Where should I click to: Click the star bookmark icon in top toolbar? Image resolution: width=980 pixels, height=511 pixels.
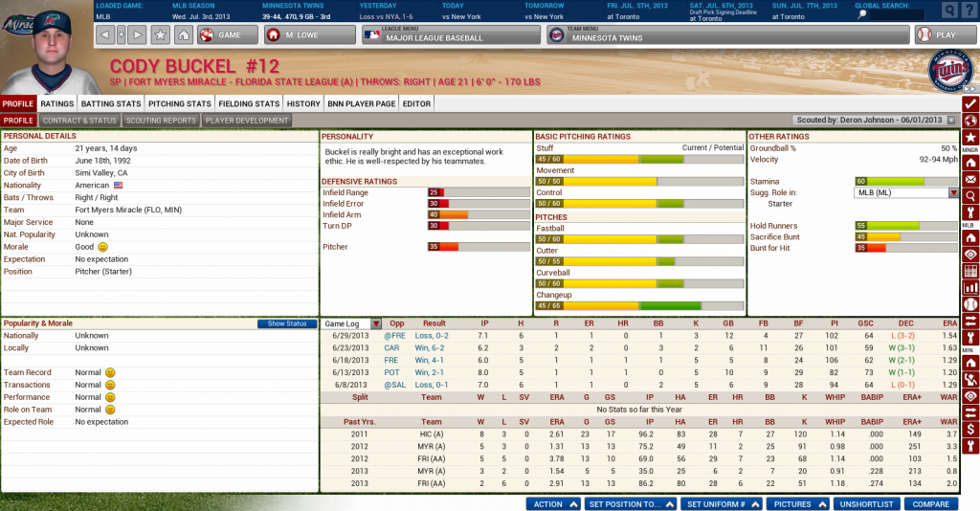pos(161,35)
